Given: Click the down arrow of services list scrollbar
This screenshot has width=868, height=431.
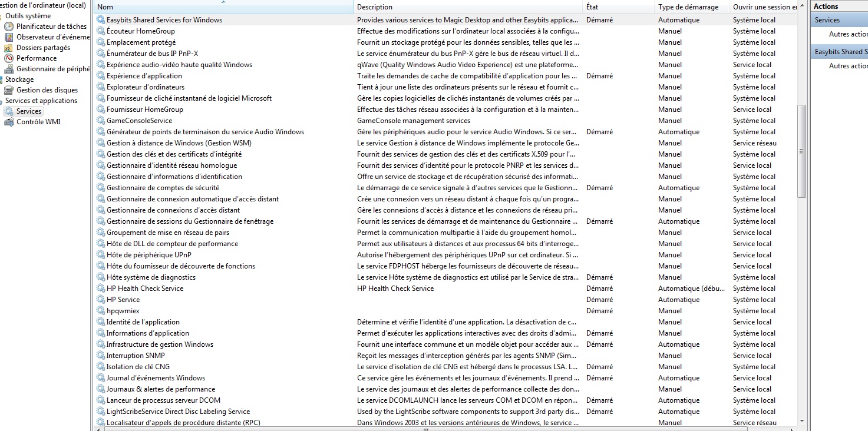Looking at the screenshot, I should click(x=801, y=420).
